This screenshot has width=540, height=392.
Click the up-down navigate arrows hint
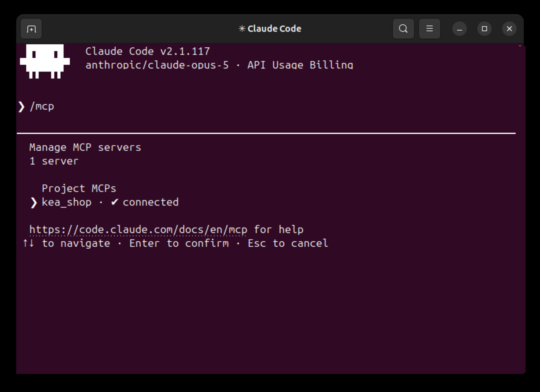pyautogui.click(x=28, y=243)
